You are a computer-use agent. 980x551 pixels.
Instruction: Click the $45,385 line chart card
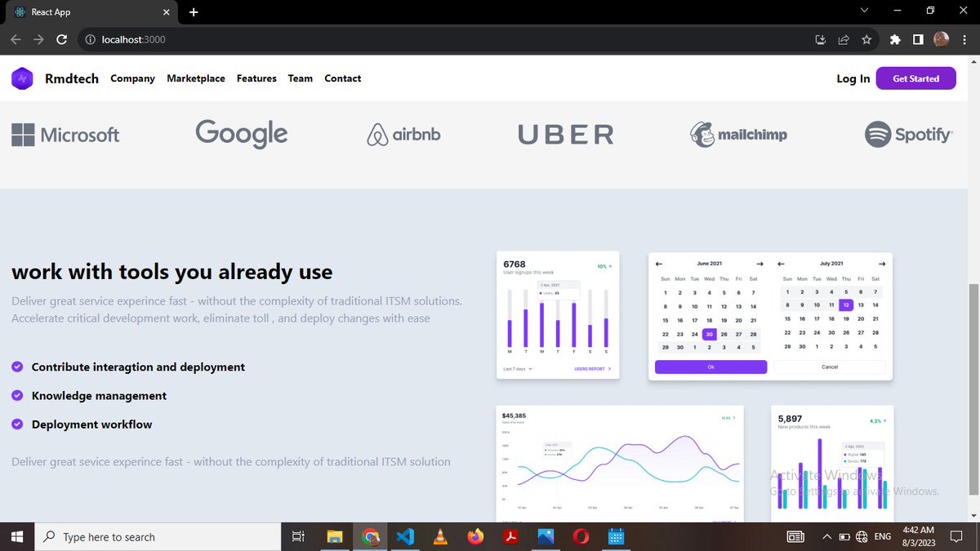click(620, 463)
